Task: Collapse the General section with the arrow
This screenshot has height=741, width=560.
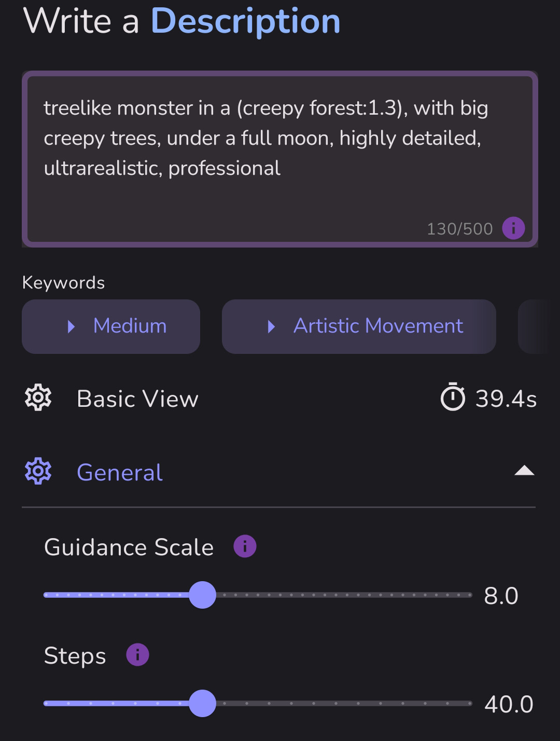Action: pyautogui.click(x=524, y=471)
